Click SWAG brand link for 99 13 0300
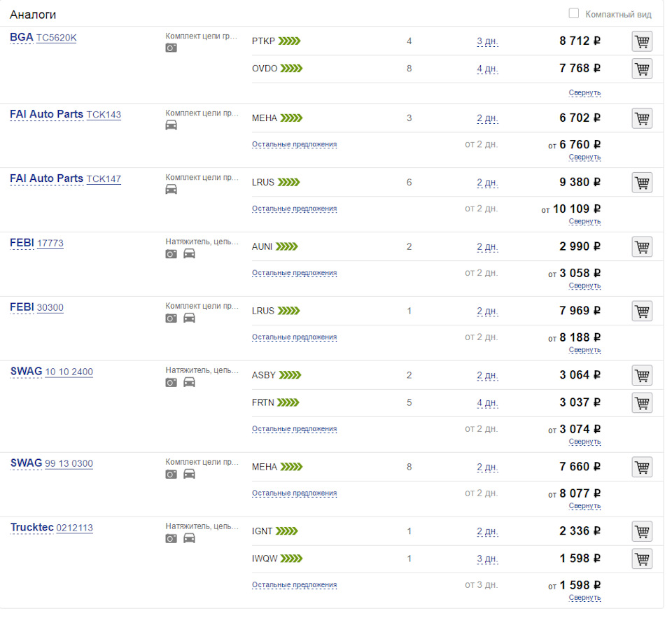Viewport: 672px width, 618px height. (26, 463)
